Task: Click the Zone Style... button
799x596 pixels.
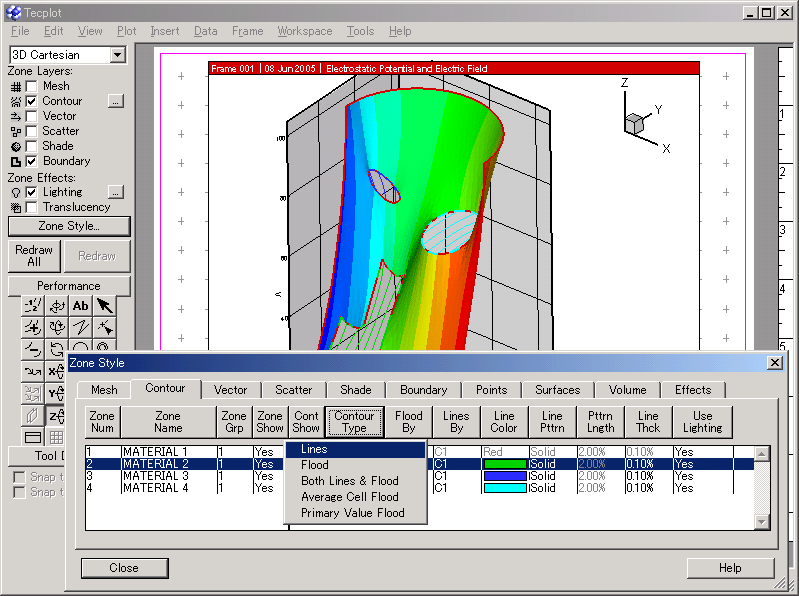Action: pos(69,226)
